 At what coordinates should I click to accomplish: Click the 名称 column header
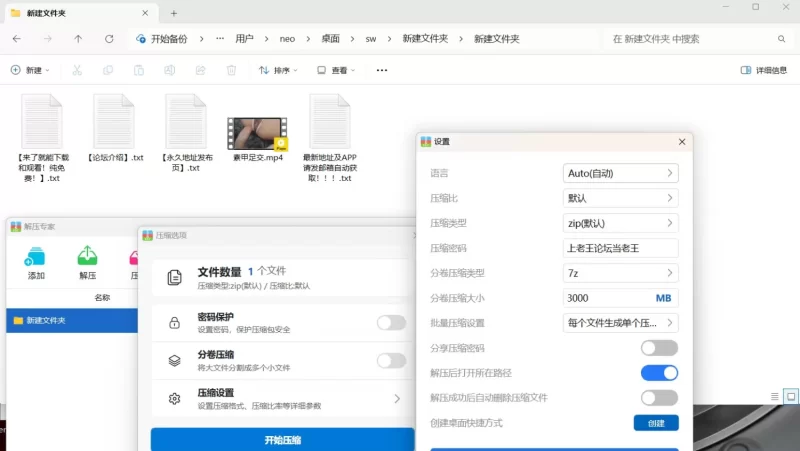click(x=102, y=297)
